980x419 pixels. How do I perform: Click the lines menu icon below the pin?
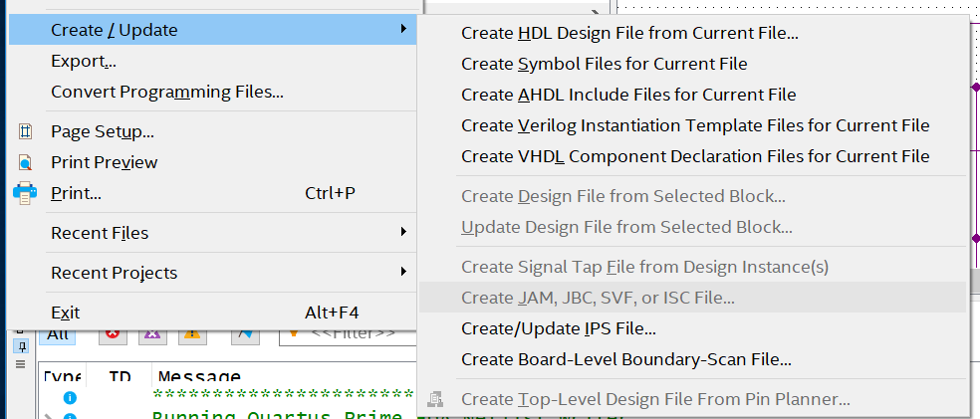21,364
